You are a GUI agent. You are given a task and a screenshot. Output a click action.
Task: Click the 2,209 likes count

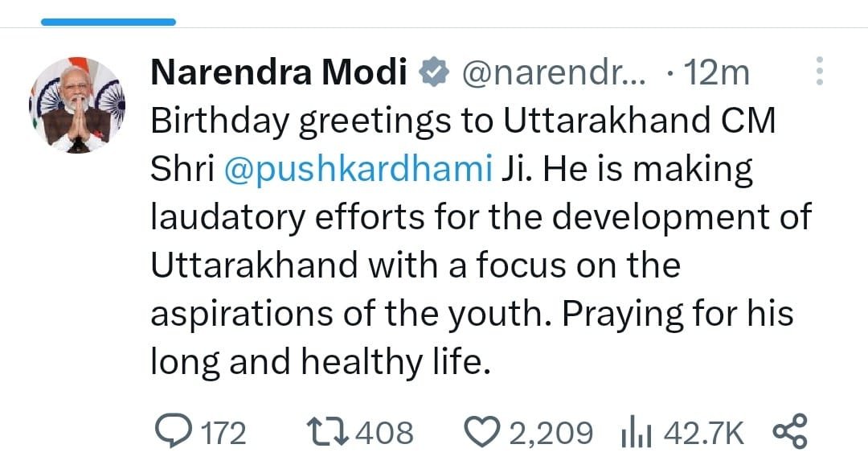tap(551, 434)
